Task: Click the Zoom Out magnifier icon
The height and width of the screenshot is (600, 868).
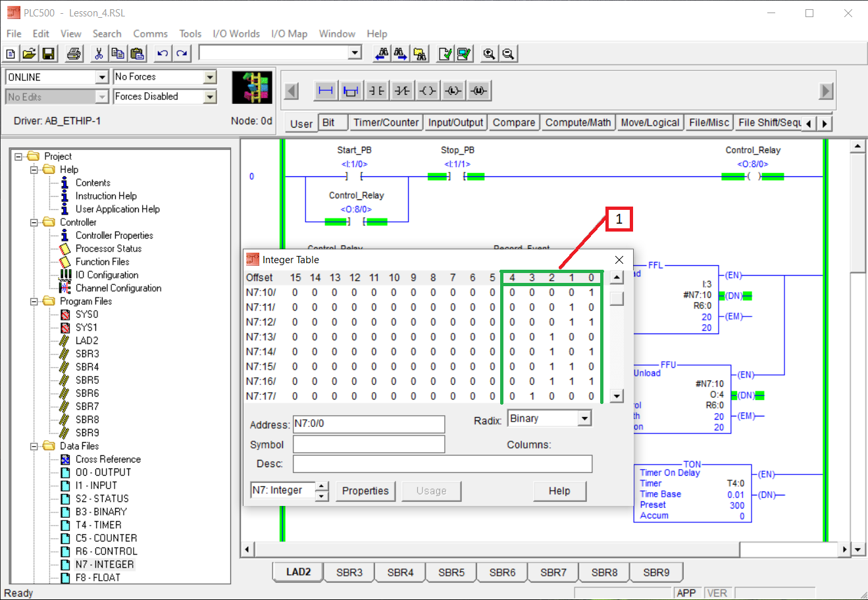Action: click(507, 54)
